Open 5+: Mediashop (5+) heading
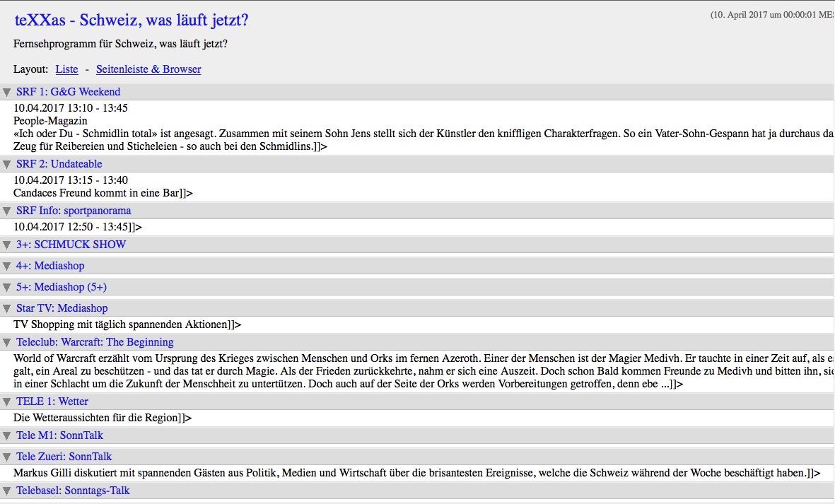835x504 pixels. point(62,287)
